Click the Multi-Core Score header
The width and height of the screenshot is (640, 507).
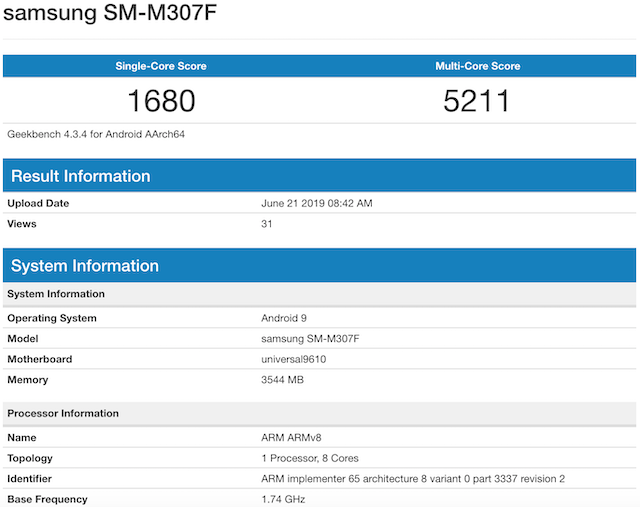point(477,66)
